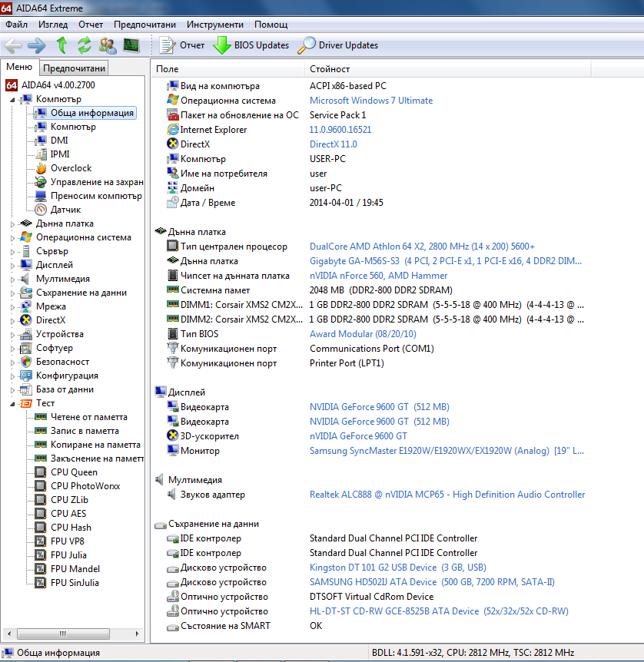
Task: Open the DirectX 11.0 link
Action: click(333, 144)
